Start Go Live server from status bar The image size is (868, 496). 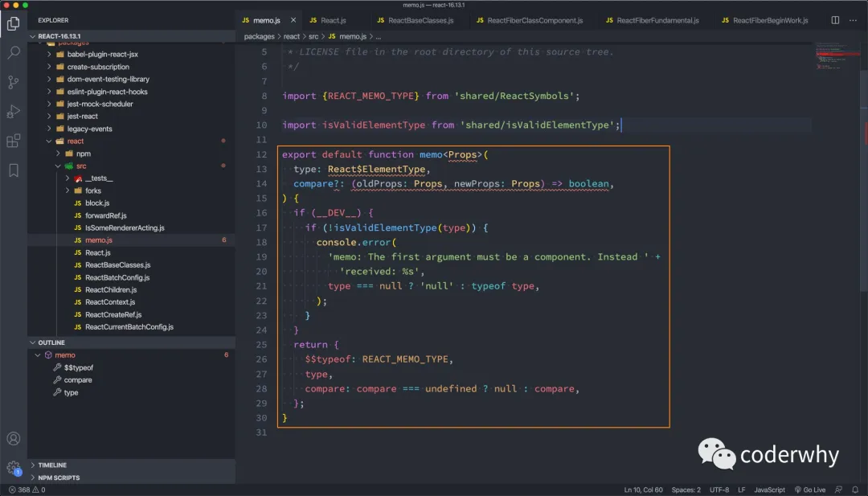pos(810,490)
